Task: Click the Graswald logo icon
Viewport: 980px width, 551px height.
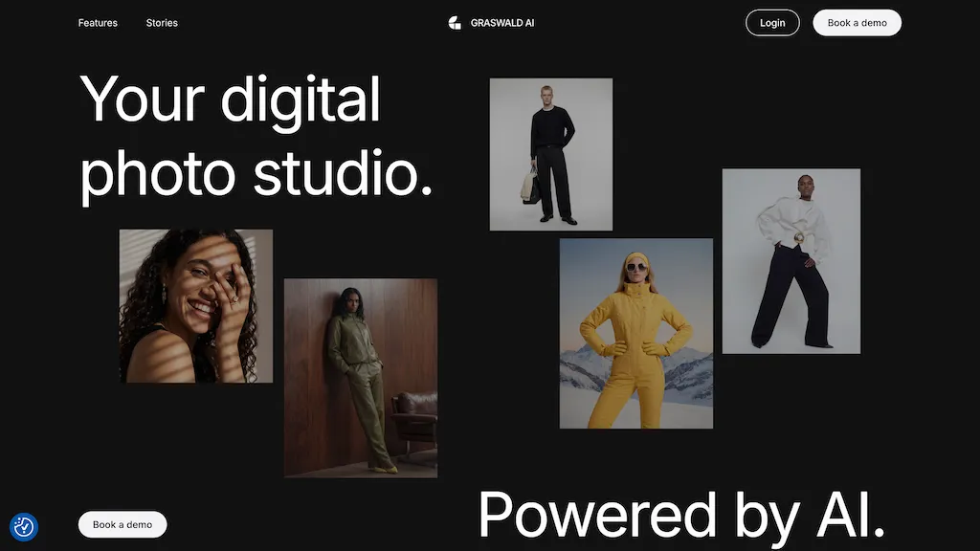Action: (x=455, y=23)
